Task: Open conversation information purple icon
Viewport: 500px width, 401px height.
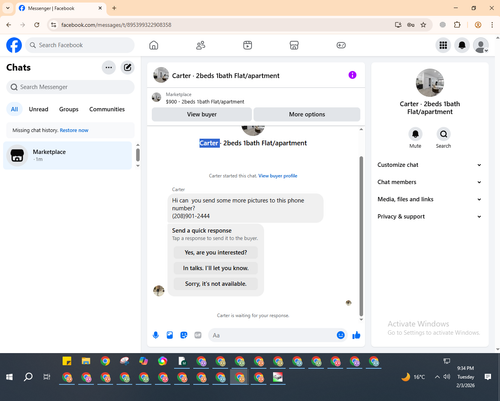Action: [x=352, y=75]
